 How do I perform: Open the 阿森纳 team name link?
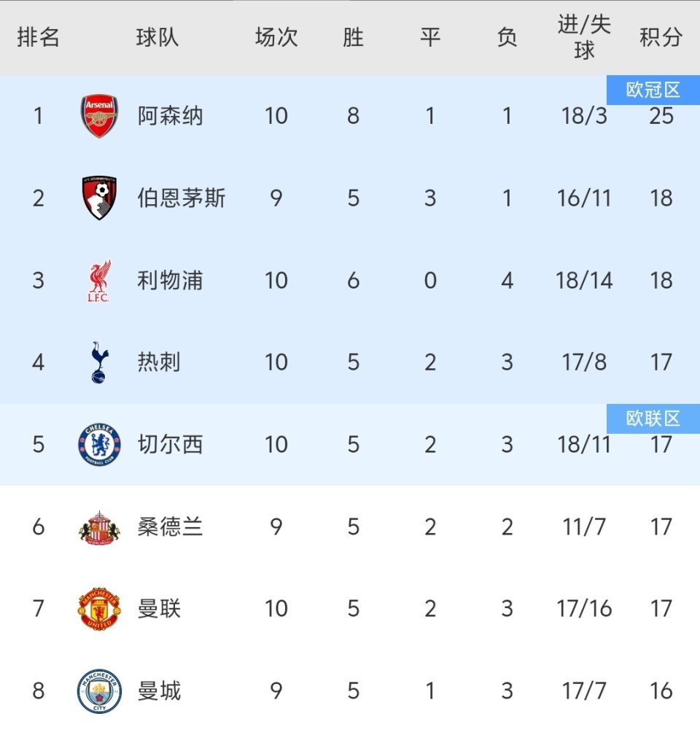170,116
